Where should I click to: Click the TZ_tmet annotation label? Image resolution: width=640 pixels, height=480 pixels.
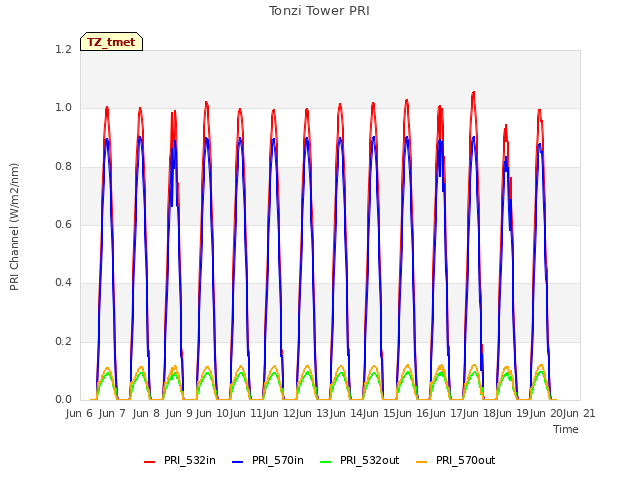coord(111,42)
